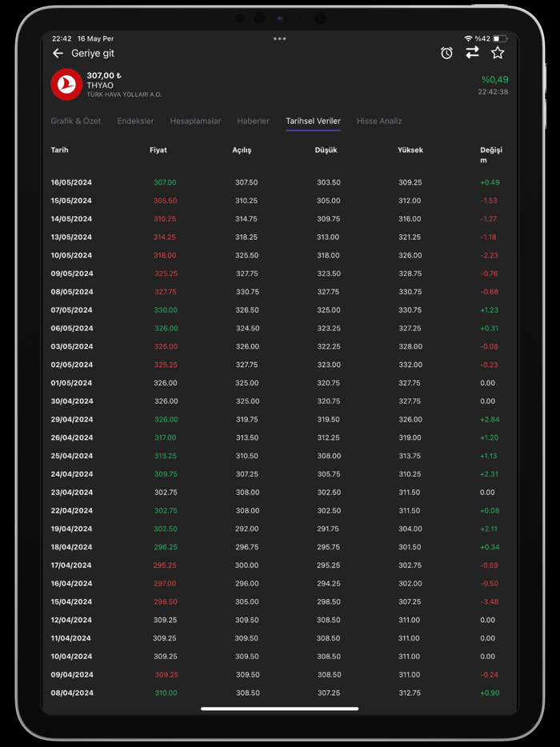
Task: Tap the Düşük column header
Action: tap(326, 150)
